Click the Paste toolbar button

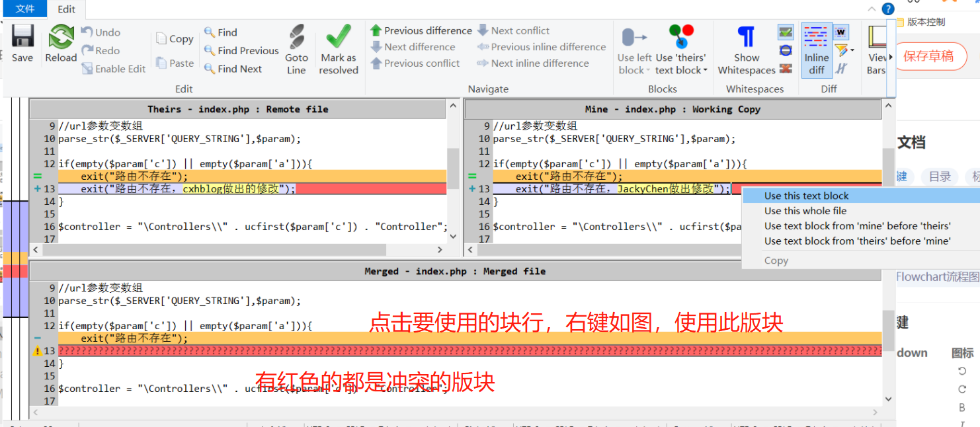pos(175,63)
